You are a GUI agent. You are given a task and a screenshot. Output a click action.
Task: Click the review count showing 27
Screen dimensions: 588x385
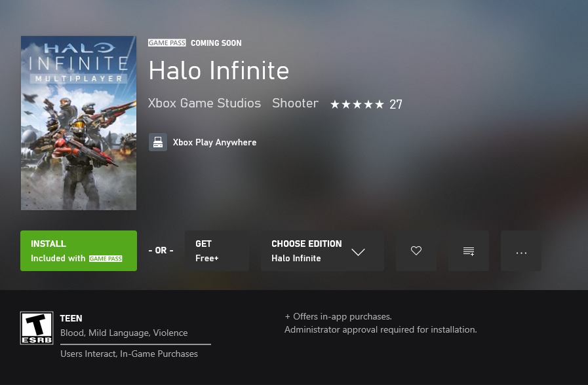point(396,103)
